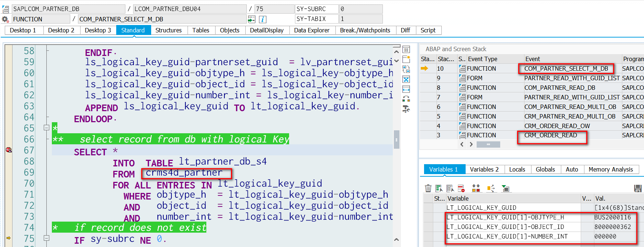Switch to Locals tab
644x247 pixels.
click(x=517, y=169)
